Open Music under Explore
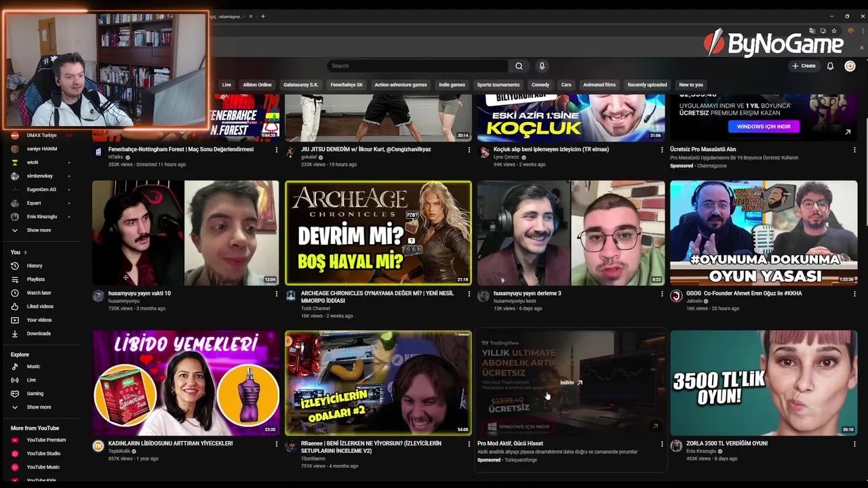868x488 pixels. (x=33, y=367)
